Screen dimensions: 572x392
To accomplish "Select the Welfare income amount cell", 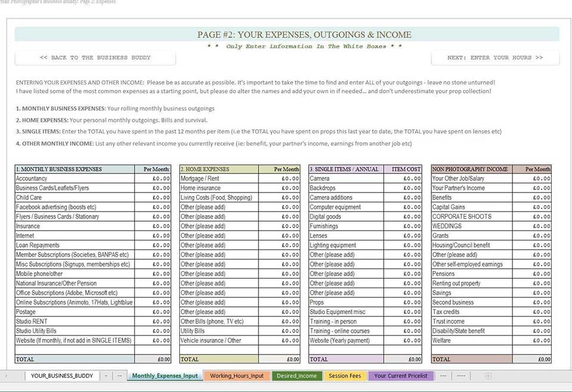I will (531, 341).
